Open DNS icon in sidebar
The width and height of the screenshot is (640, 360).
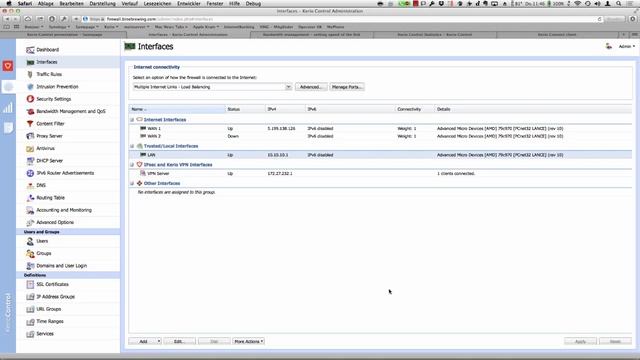30,185
